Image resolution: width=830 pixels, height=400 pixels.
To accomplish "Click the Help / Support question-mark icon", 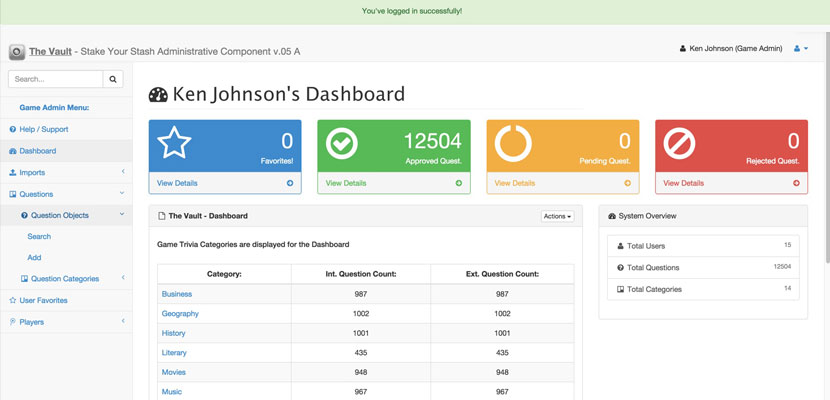I will (x=13, y=129).
